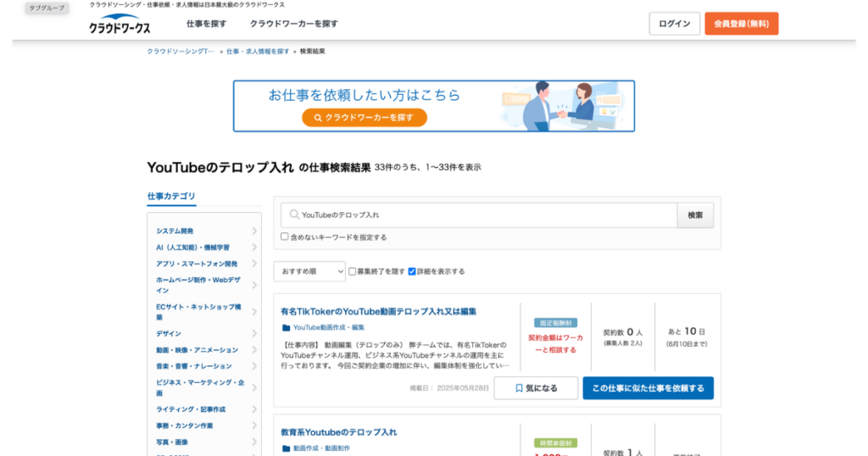Toggle 含めないキーワードを指定する checkbox
The width and height of the screenshot is (868, 456).
point(285,236)
